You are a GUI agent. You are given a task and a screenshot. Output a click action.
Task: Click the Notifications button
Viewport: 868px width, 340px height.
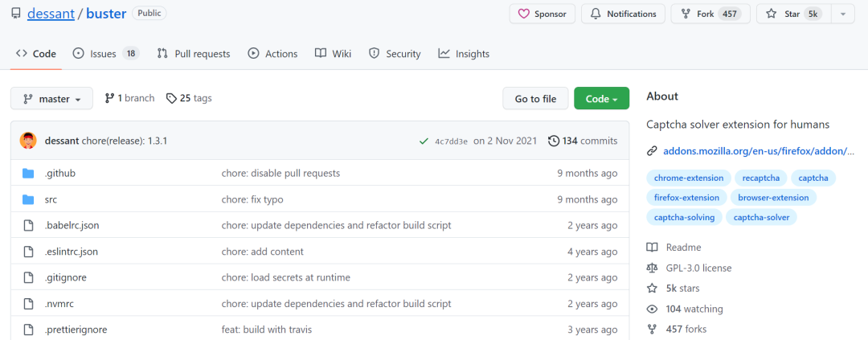[x=623, y=14]
